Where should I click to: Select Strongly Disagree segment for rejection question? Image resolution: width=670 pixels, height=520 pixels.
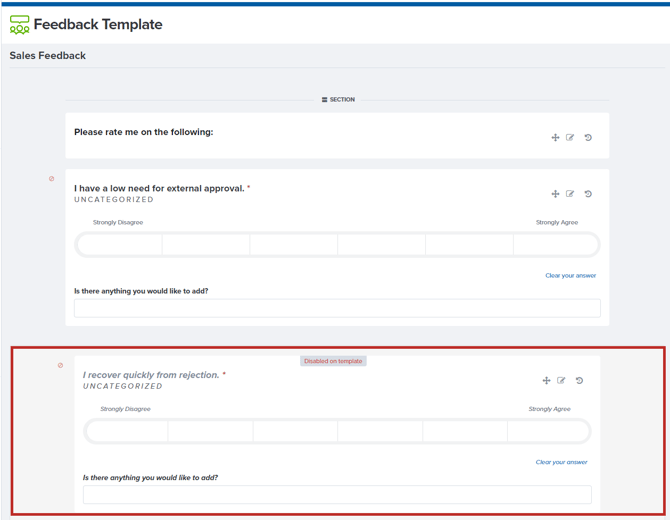(x=126, y=432)
